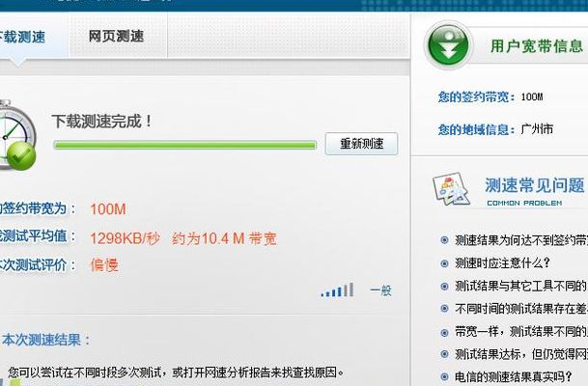
Task: Click the 一般 rating label
Action: tap(380, 290)
